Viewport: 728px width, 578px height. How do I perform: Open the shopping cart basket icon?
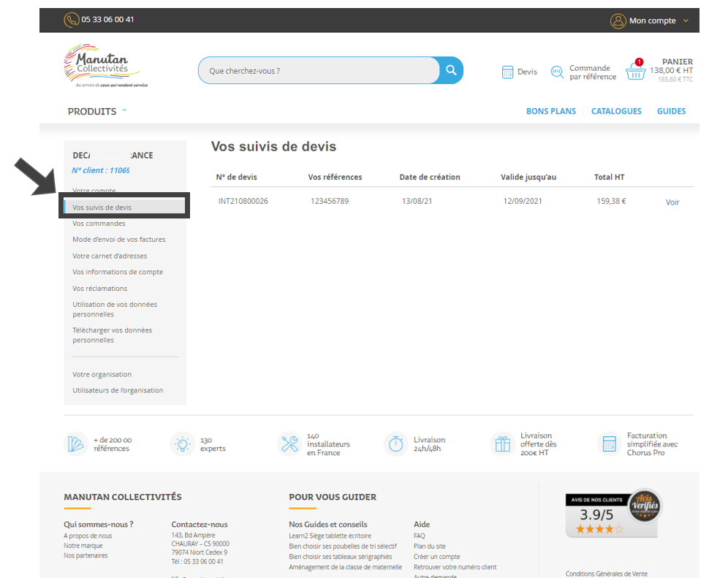point(635,71)
